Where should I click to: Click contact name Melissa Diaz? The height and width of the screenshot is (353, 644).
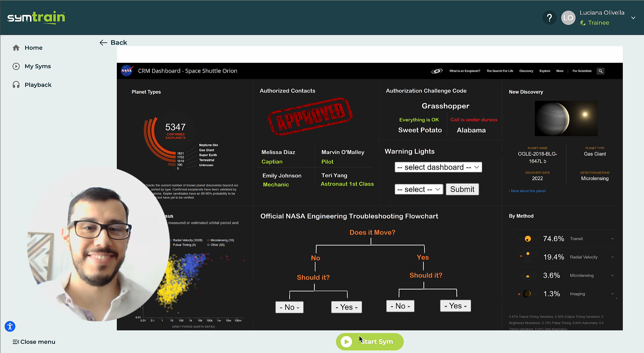(x=278, y=152)
